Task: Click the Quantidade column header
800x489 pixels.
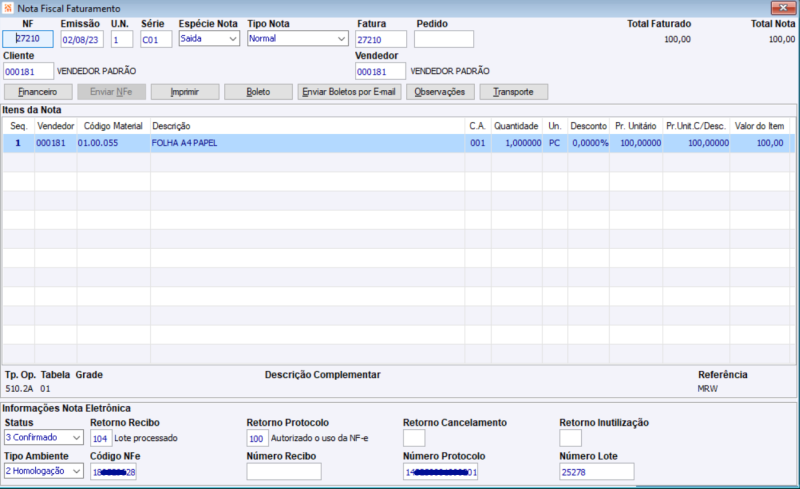Action: (x=516, y=126)
